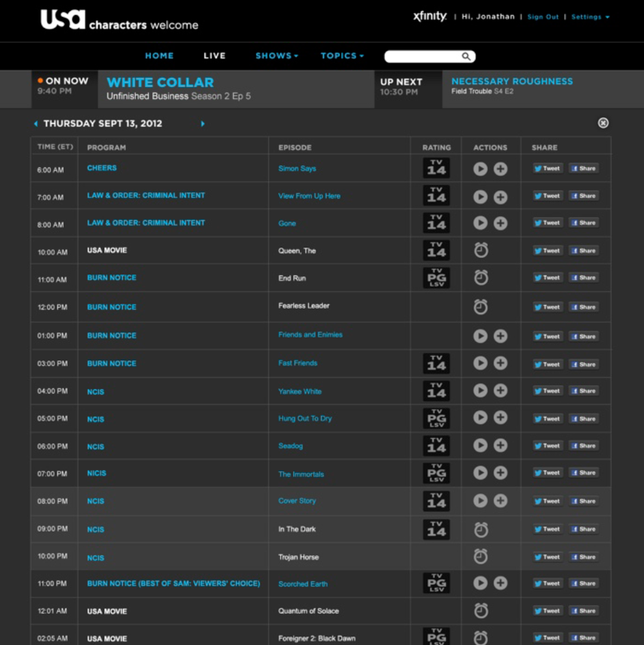Add Fast Friends using plus icon
Viewport: 644px width, 645px height.
point(500,364)
